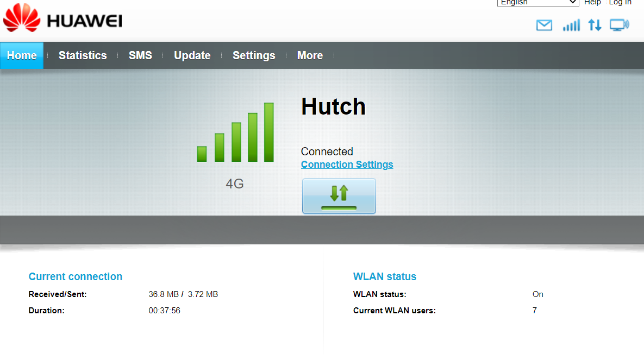Open the More tab

pos(310,55)
